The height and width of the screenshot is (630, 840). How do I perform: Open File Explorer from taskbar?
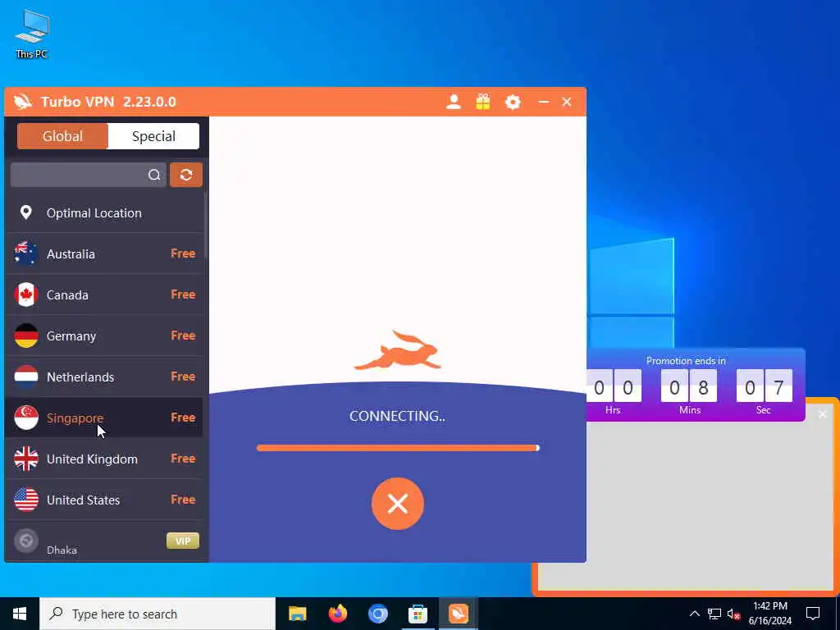pos(297,614)
